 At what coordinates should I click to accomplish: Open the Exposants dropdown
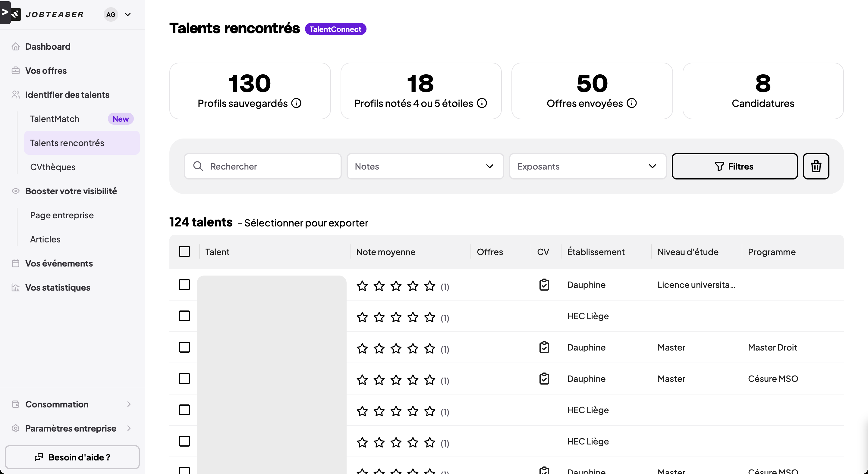click(587, 166)
